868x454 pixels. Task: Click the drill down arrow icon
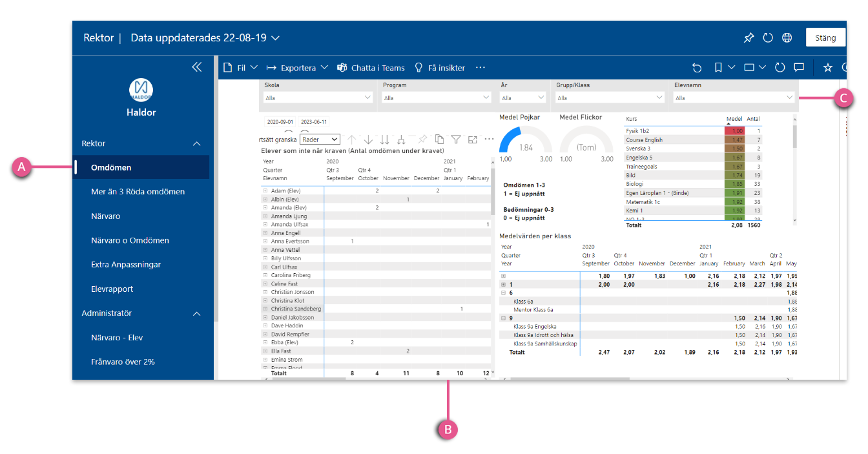coord(368,139)
